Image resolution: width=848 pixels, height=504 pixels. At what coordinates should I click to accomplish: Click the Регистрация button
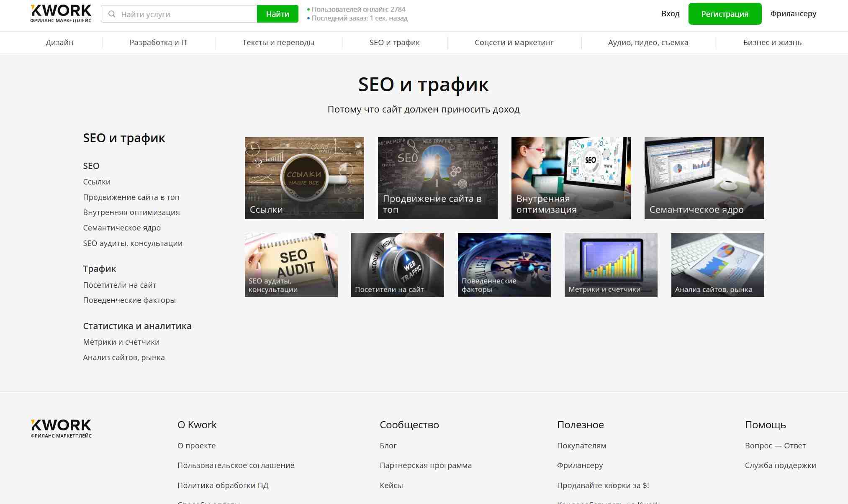(x=725, y=14)
